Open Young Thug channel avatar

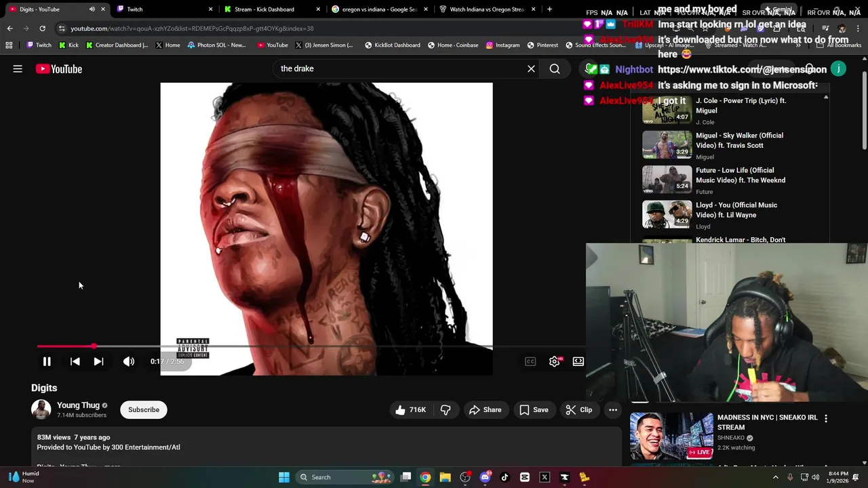click(x=41, y=409)
